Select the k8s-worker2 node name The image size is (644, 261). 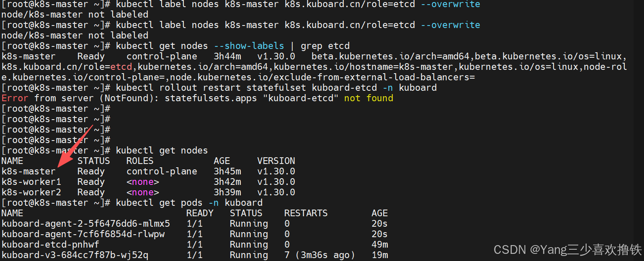(31, 192)
